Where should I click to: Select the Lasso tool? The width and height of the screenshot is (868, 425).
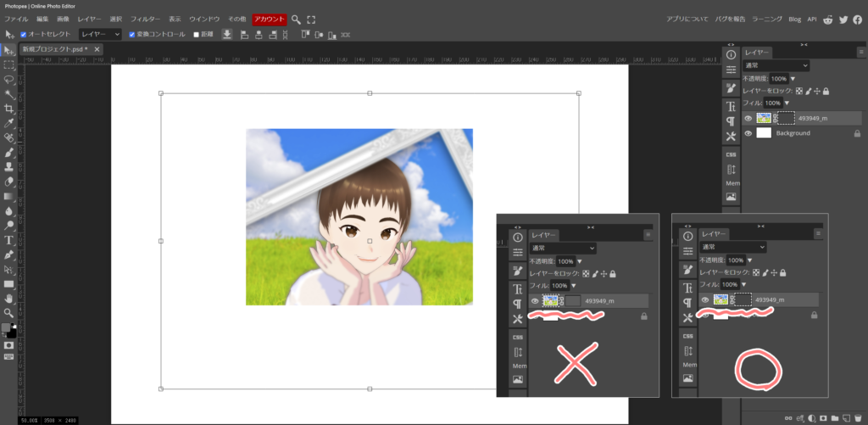(9, 79)
